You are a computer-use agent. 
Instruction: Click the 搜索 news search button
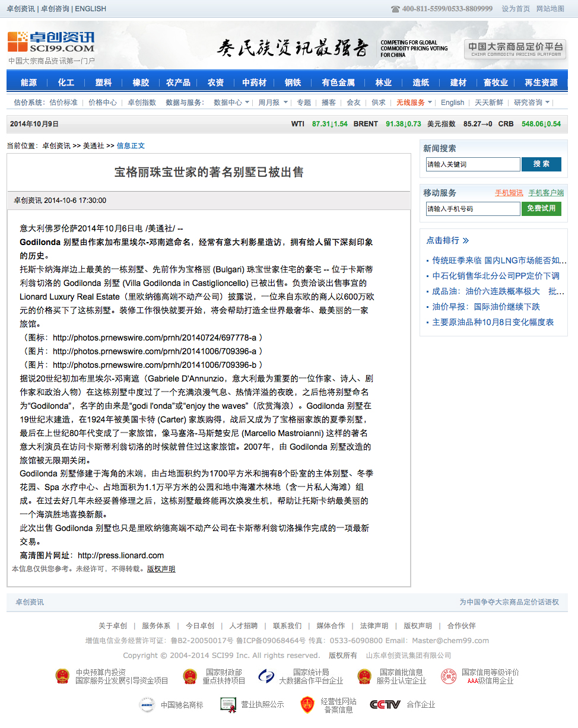click(541, 164)
